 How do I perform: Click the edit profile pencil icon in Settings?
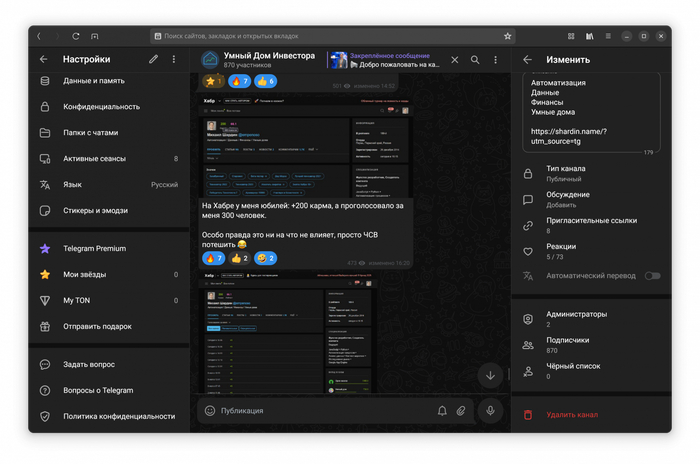click(x=153, y=59)
